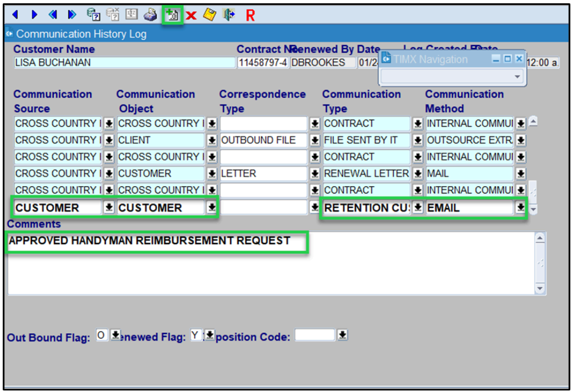Delete record with red X icon
The height and width of the screenshot is (392, 573).
pos(191,16)
